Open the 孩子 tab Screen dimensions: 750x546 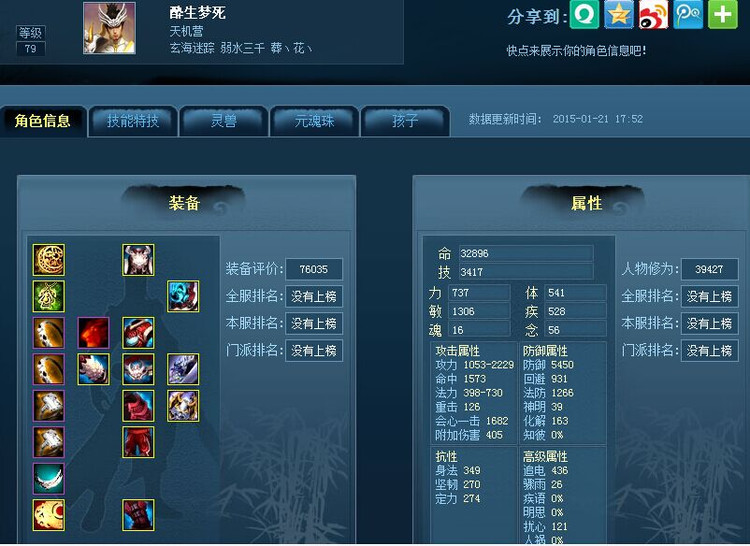point(405,121)
